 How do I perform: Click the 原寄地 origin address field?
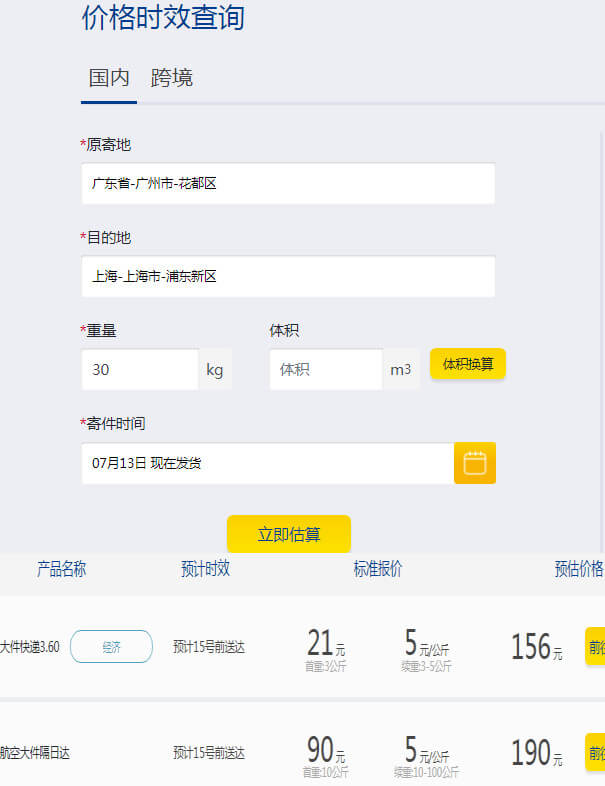coord(288,183)
